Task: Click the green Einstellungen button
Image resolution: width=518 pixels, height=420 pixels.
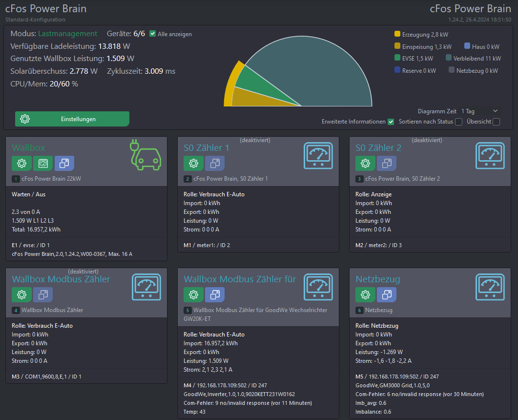Action: coord(72,119)
